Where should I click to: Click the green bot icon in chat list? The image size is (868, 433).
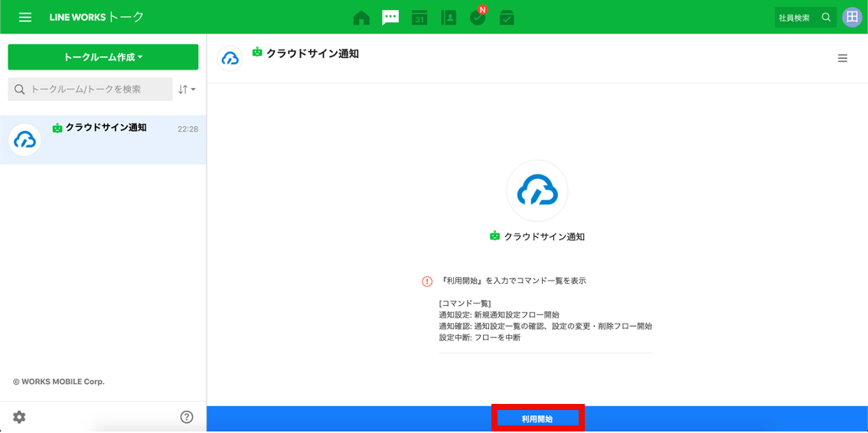(57, 128)
